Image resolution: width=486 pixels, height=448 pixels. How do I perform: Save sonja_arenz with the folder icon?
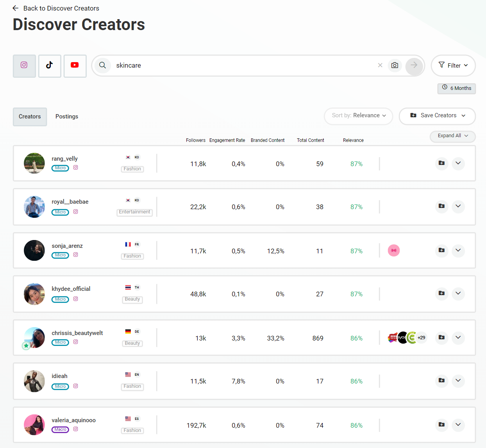(x=441, y=250)
